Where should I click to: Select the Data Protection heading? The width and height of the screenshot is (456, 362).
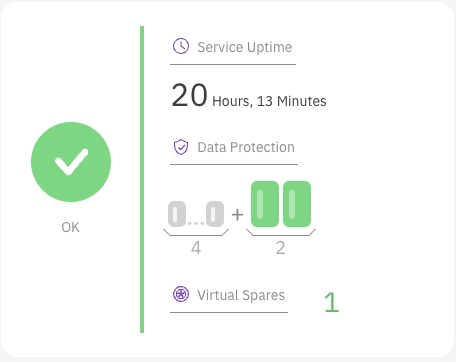click(246, 147)
